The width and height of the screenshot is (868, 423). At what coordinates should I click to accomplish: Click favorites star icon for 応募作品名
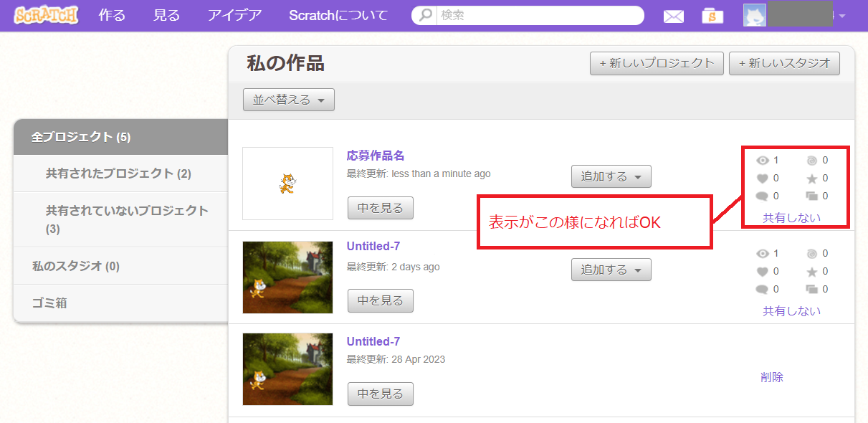pos(811,179)
